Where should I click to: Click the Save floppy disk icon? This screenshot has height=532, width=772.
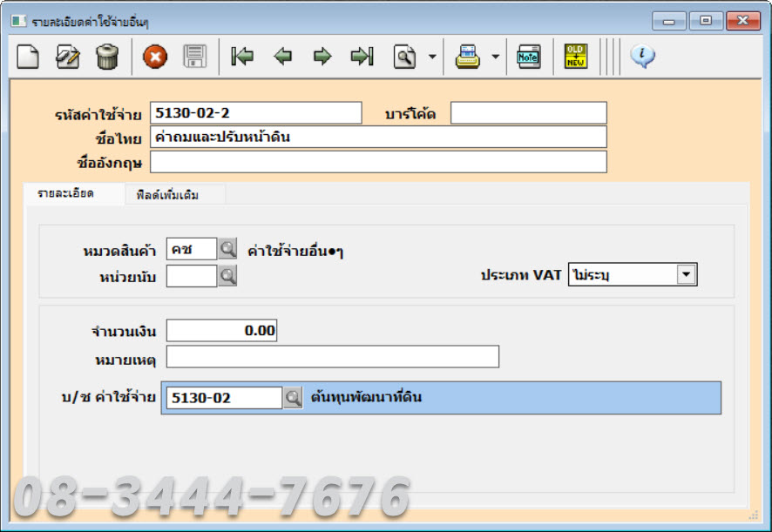click(195, 56)
